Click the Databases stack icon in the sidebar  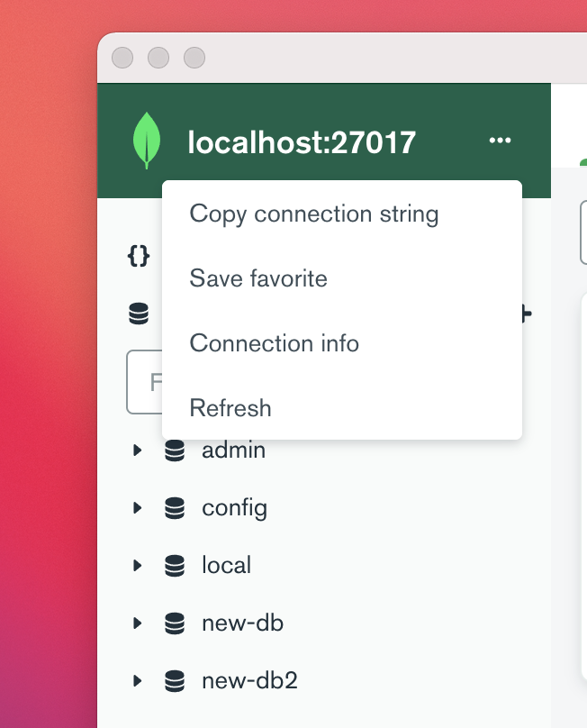tap(139, 314)
